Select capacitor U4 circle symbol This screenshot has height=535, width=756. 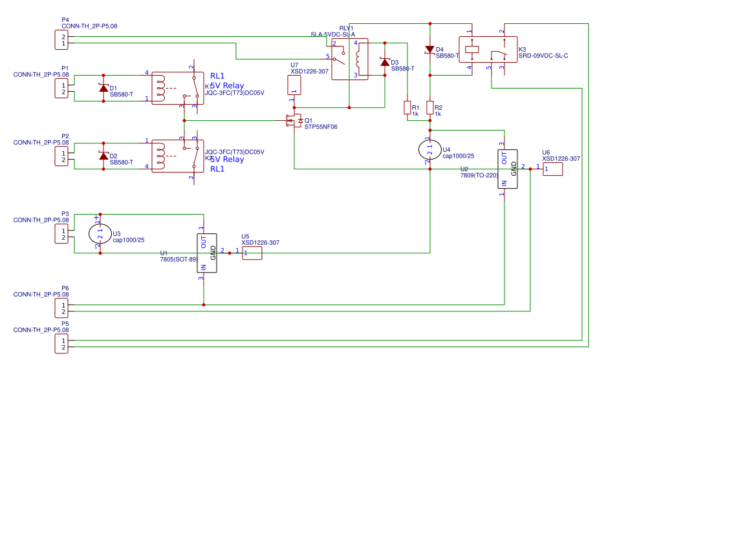[429, 150]
